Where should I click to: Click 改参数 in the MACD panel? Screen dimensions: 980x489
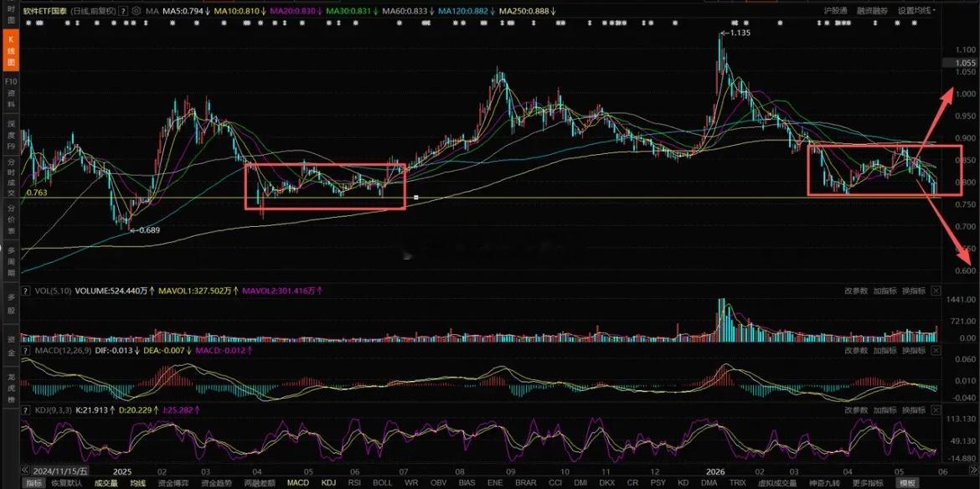tap(856, 351)
